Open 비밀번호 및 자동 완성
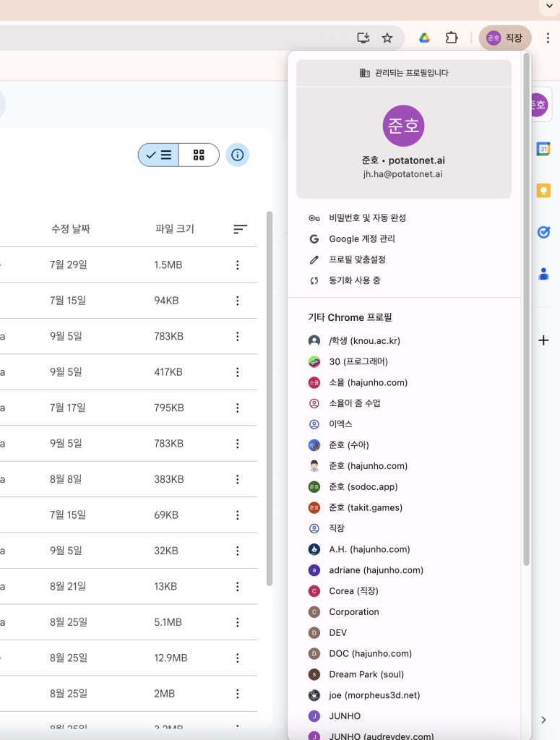 point(367,218)
